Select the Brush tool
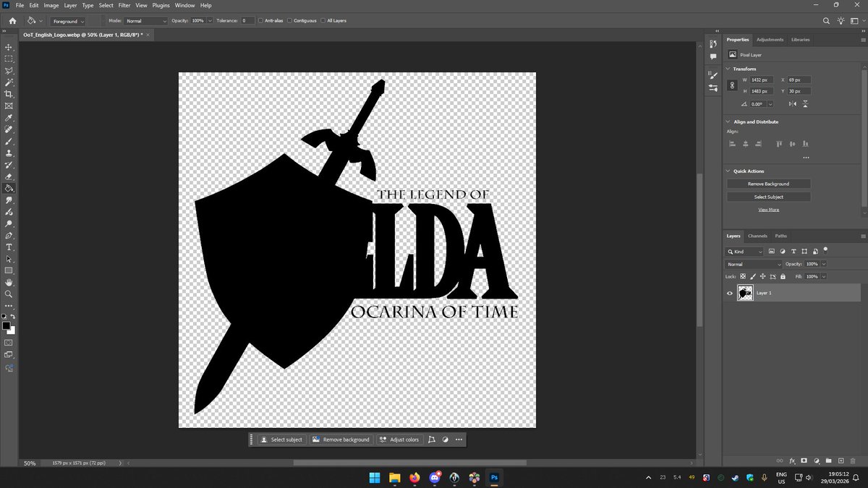 tap(9, 142)
